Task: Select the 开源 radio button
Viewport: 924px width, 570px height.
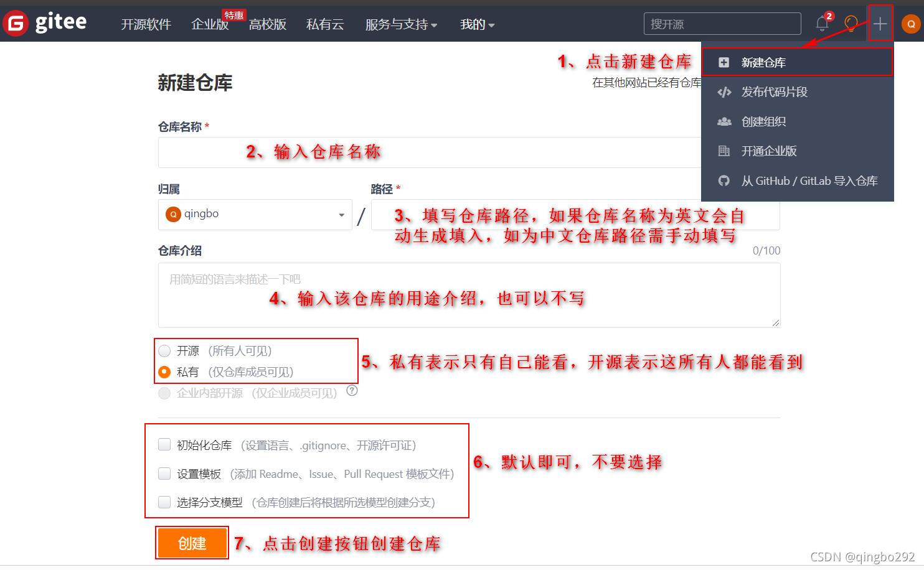Action: (164, 351)
